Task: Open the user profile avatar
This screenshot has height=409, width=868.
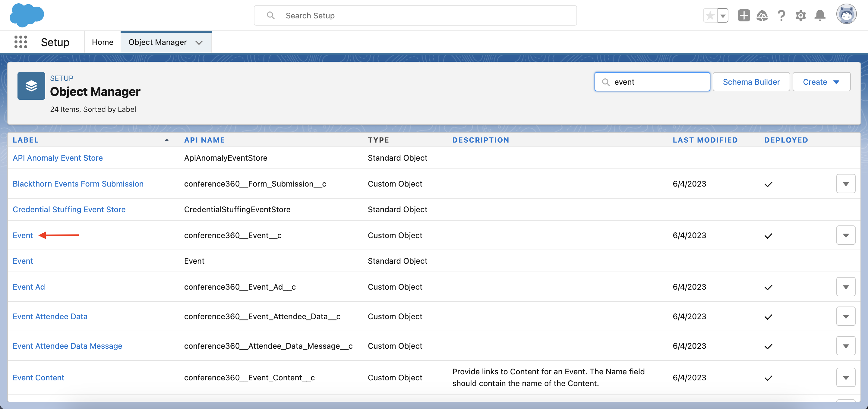Action: tap(846, 14)
